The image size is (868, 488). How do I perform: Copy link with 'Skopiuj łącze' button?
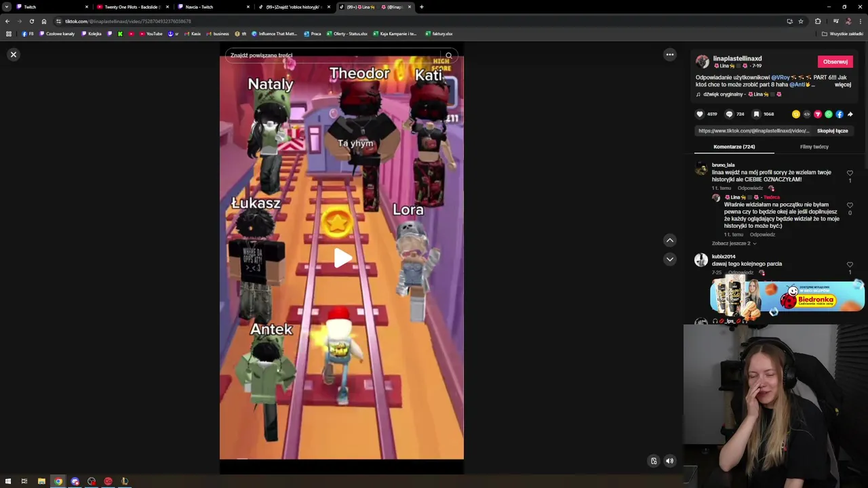point(832,131)
